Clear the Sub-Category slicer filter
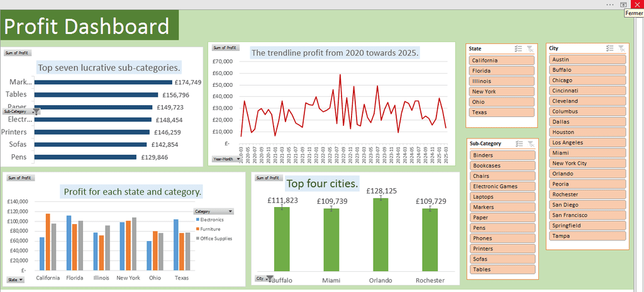 [531, 143]
